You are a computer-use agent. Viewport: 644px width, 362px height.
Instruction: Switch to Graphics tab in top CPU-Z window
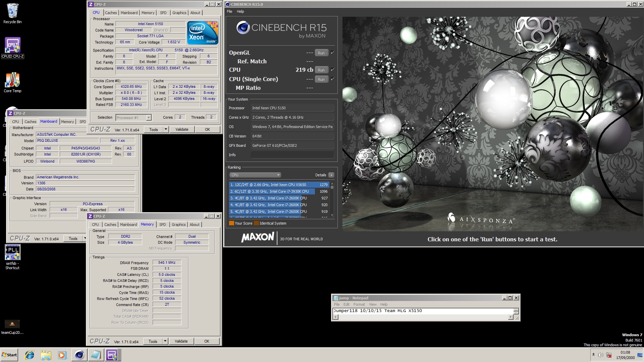click(179, 13)
